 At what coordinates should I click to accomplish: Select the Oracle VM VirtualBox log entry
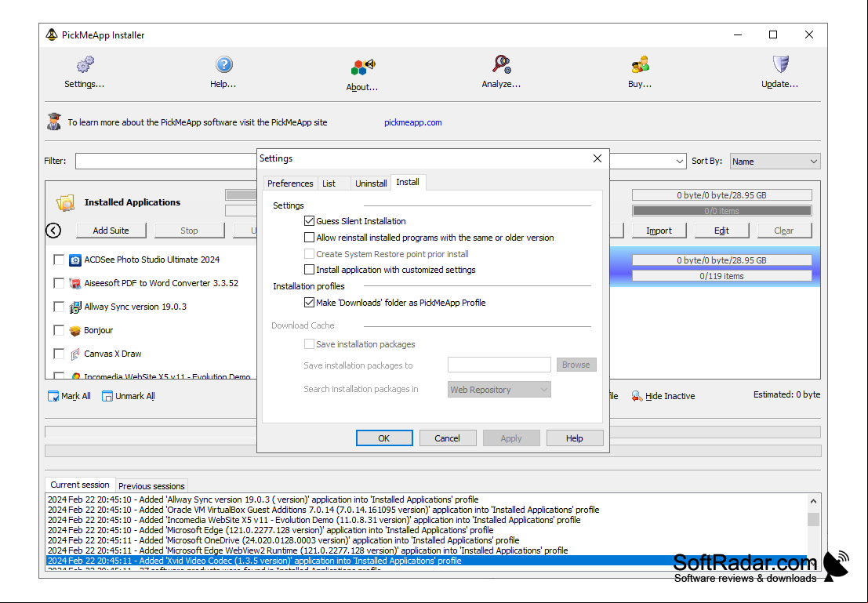pyautogui.click(x=323, y=510)
